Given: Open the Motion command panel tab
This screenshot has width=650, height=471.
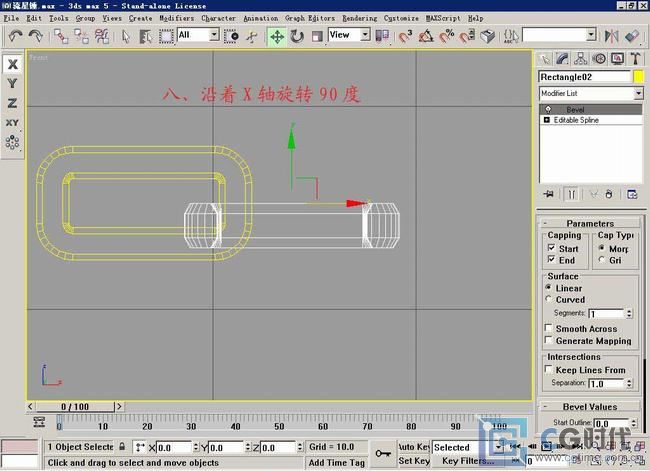Looking at the screenshot, I should pyautogui.click(x=599, y=59).
